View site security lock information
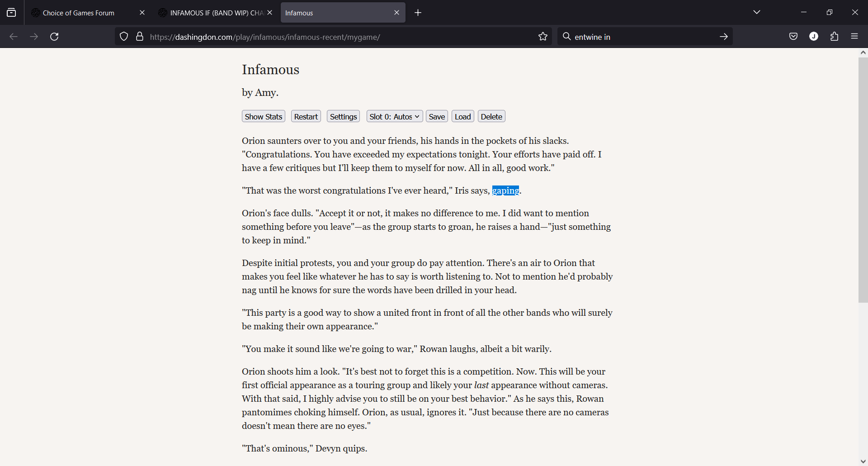This screenshot has height=466, width=868. coord(140,37)
